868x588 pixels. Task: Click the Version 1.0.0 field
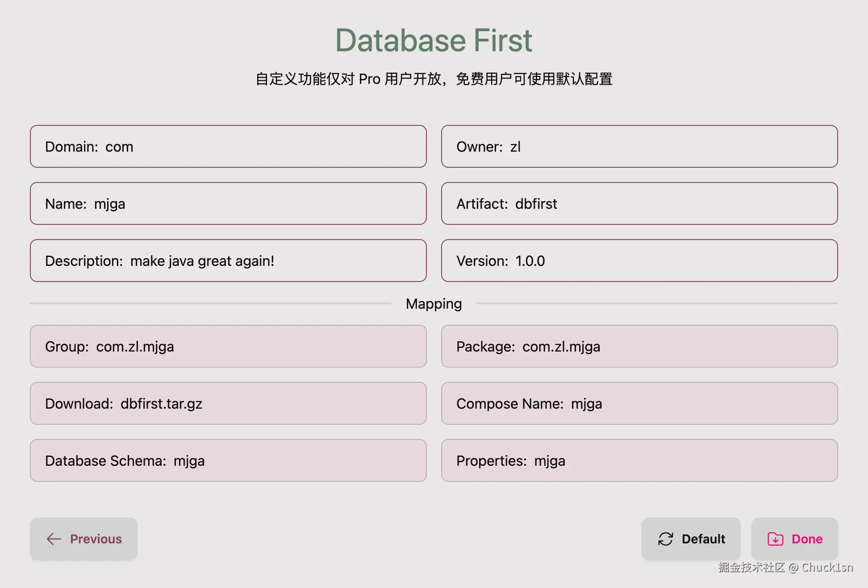point(639,261)
